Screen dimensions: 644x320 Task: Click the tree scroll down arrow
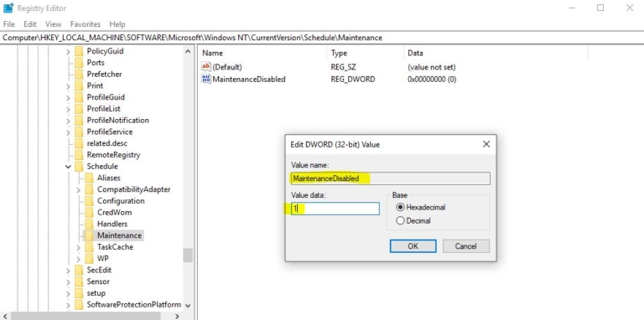pos(188,305)
